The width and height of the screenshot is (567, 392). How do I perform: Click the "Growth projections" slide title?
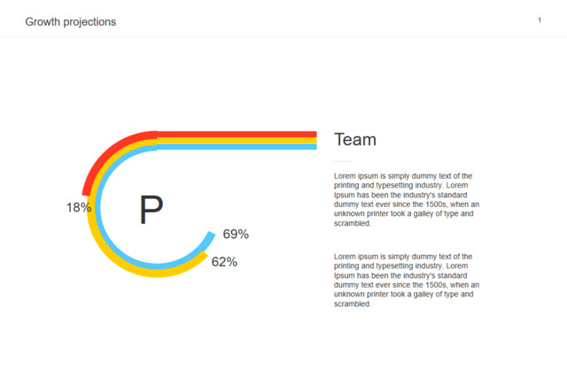71,21
